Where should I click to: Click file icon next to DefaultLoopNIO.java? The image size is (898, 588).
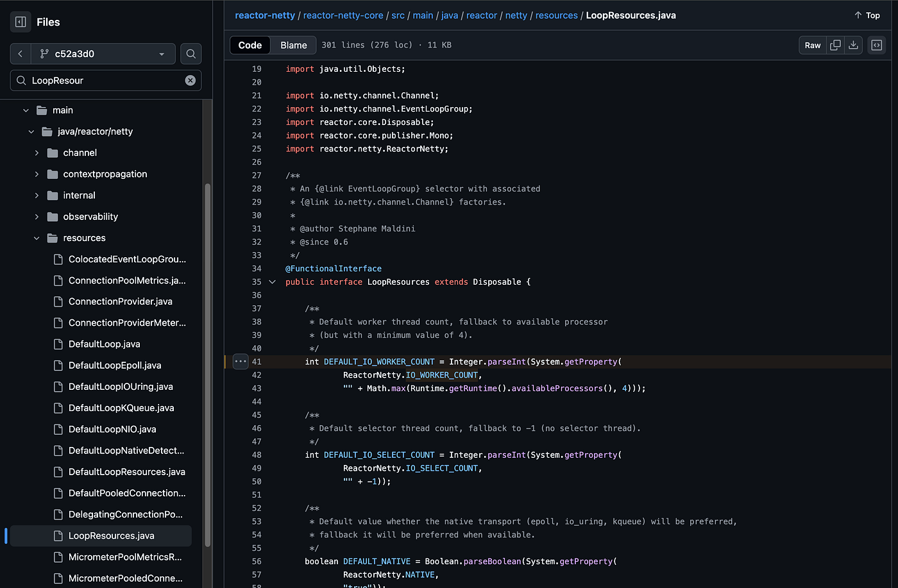pyautogui.click(x=58, y=429)
